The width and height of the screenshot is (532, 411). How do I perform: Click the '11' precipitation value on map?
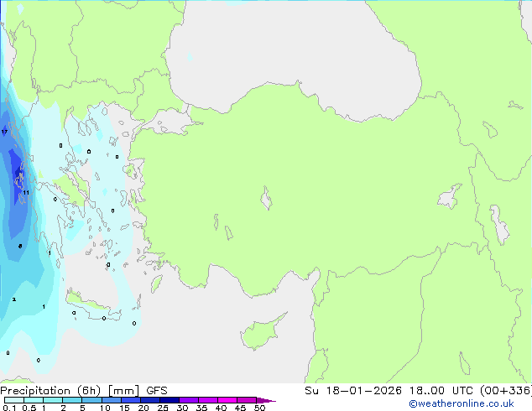(x=26, y=193)
